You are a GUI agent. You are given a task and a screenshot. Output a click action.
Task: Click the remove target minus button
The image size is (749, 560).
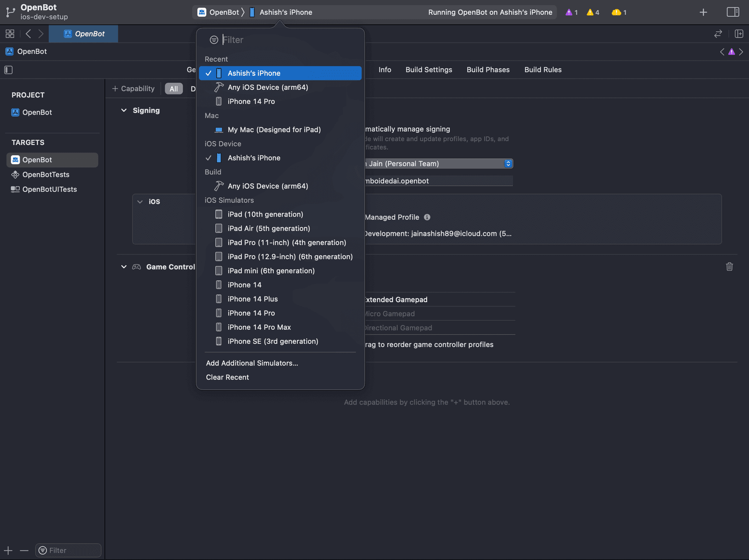(24, 551)
